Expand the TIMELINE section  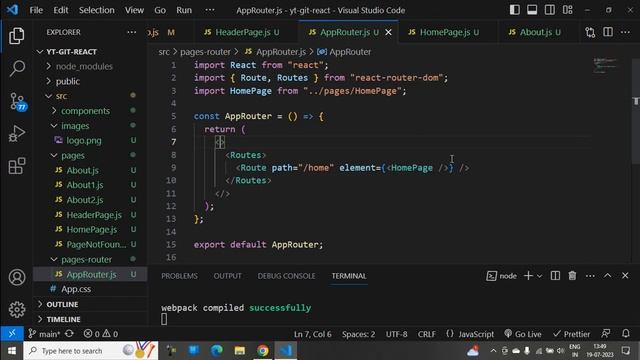click(90, 319)
